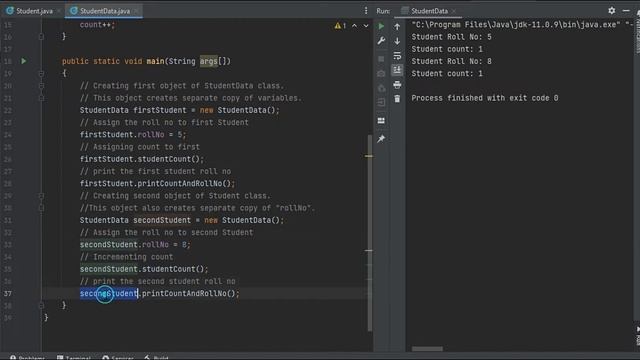Click highlighted 'args' parameter
The height and width of the screenshot is (360, 640).
coord(209,61)
